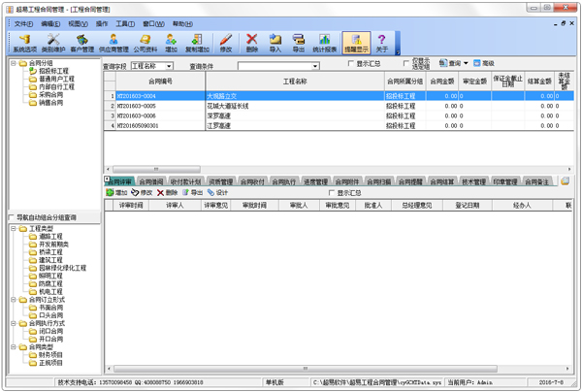Switch to the 印章管理 tab
This screenshot has width=582, height=392.
click(505, 181)
